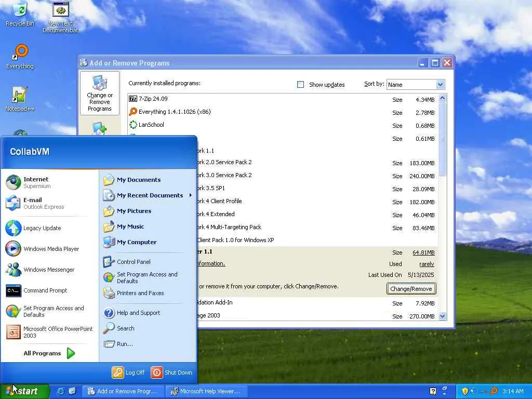Toggle the Show updates checkbox

click(300, 85)
